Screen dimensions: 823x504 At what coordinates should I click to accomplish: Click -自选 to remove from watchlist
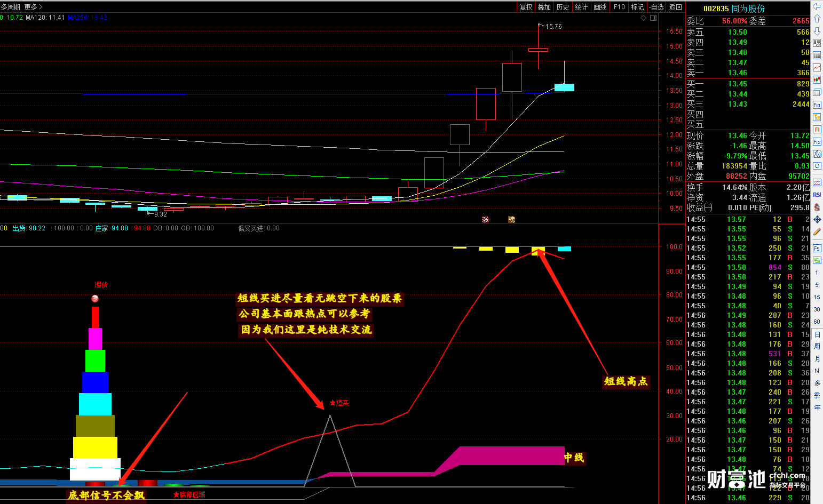(656, 7)
